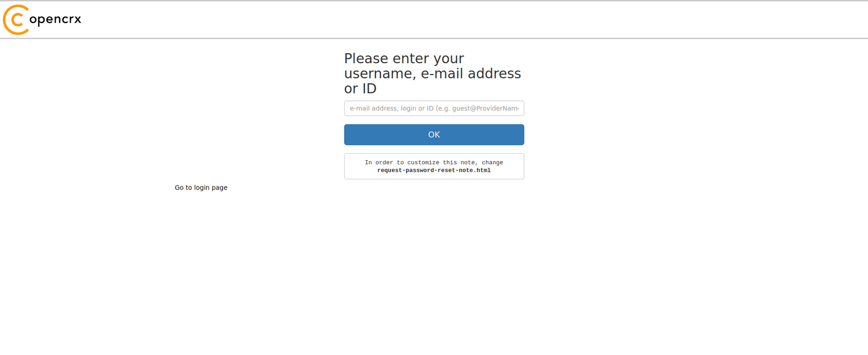Focus the e-mail address or login input field
868x355 pixels.
(x=434, y=109)
